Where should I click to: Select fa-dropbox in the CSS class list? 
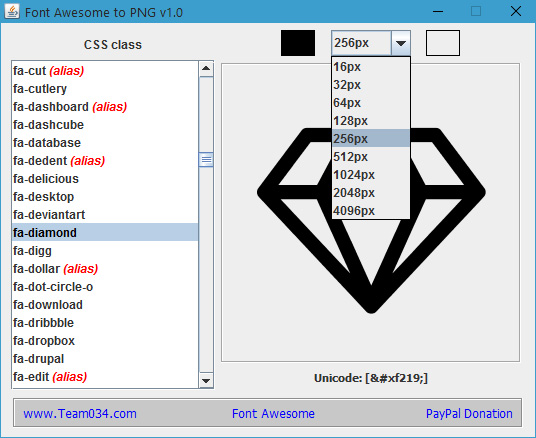coord(105,341)
